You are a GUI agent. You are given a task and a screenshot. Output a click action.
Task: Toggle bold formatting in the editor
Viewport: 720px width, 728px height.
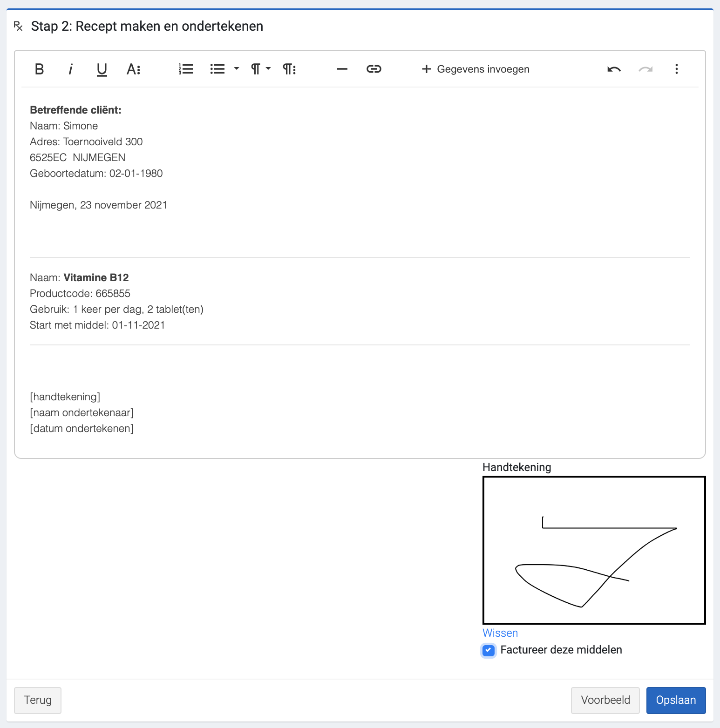coord(40,69)
